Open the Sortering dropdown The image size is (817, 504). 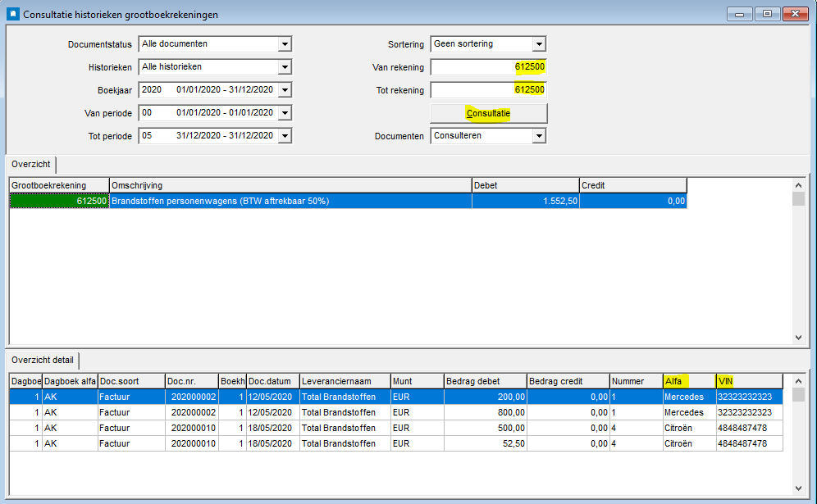(539, 44)
